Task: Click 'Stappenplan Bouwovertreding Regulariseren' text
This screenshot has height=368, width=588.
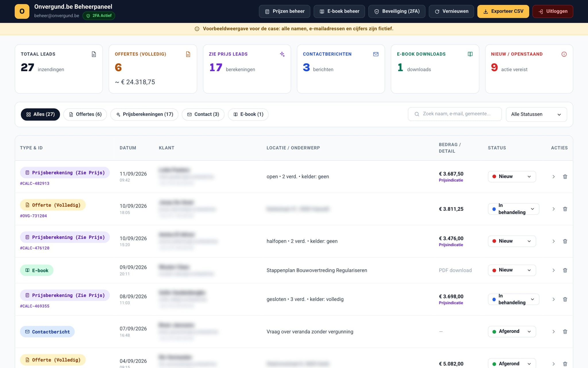Action: coord(317,270)
